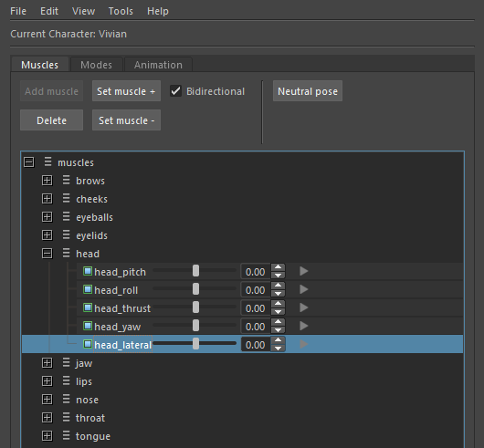This screenshot has width=484, height=448.
Task: Click the Set muscle + button
Action: point(126,91)
